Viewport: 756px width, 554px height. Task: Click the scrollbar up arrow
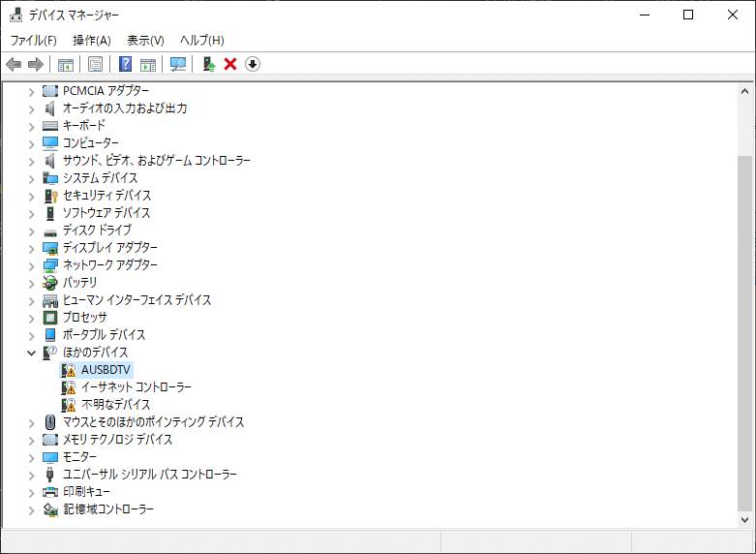click(744, 91)
